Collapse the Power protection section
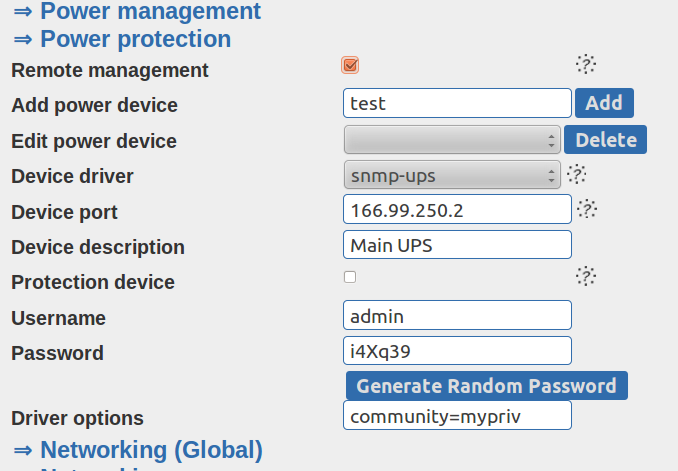678x471 pixels. click(x=121, y=39)
